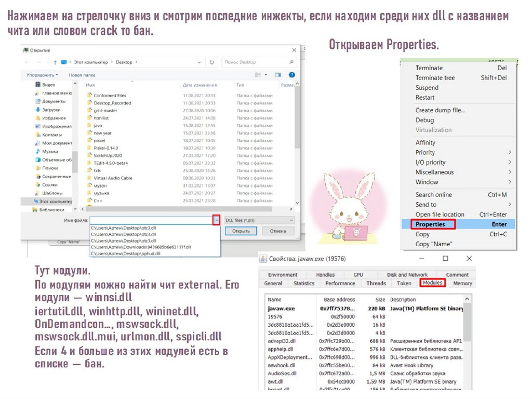Click the back arrow in Open dialog
The height and width of the screenshot is (399, 532).
(x=27, y=62)
